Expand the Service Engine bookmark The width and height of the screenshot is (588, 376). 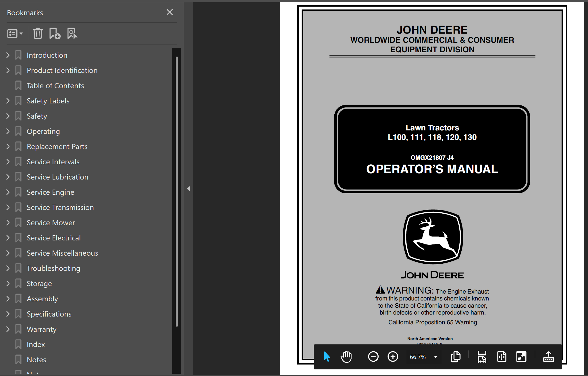[x=8, y=192]
